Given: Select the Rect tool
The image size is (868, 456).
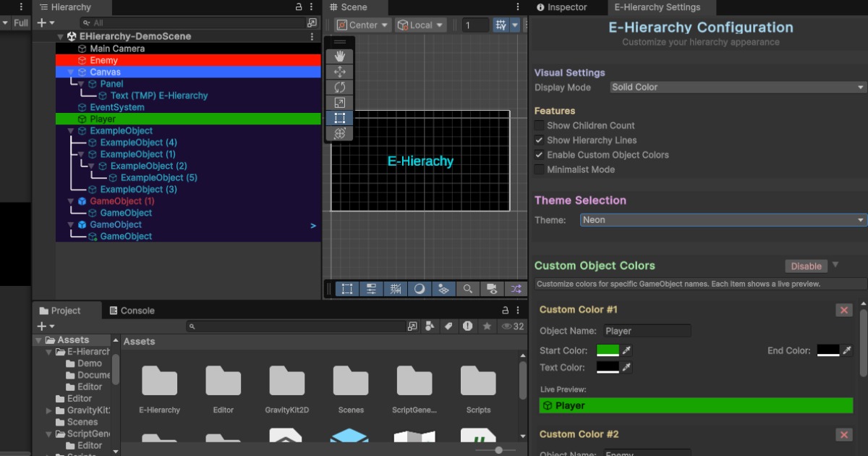Looking at the screenshot, I should click(339, 117).
